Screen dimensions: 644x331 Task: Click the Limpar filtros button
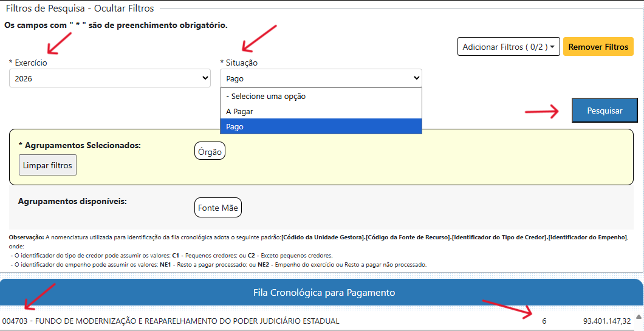(47, 165)
